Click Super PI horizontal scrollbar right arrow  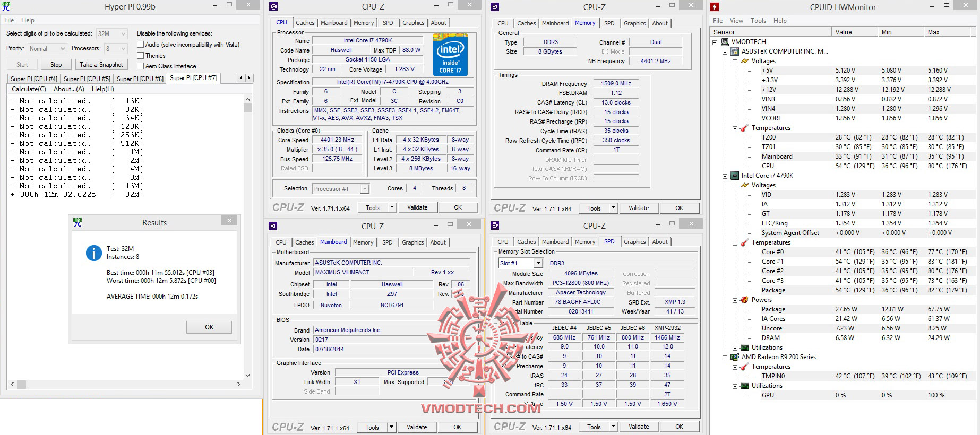point(238,384)
